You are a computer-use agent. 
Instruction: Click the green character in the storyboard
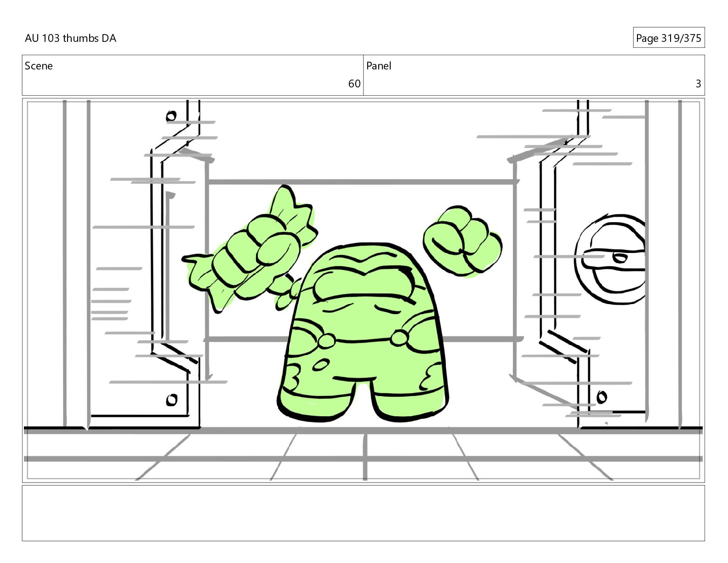pyautogui.click(x=363, y=331)
